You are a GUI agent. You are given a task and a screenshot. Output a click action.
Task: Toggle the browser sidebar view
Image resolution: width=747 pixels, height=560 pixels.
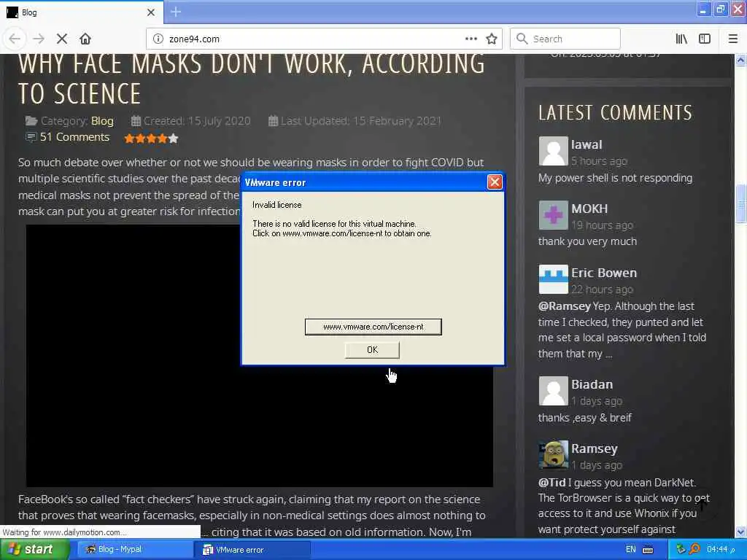coord(705,39)
